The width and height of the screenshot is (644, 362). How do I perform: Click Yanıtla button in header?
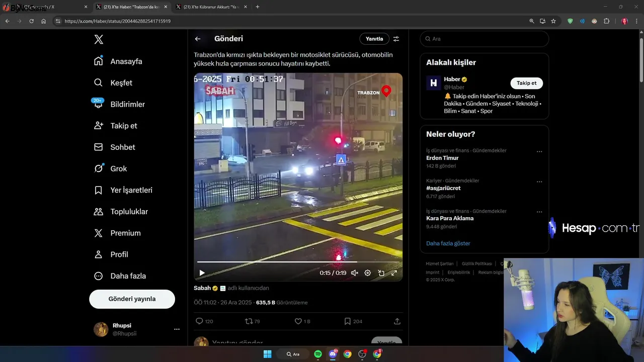click(374, 39)
